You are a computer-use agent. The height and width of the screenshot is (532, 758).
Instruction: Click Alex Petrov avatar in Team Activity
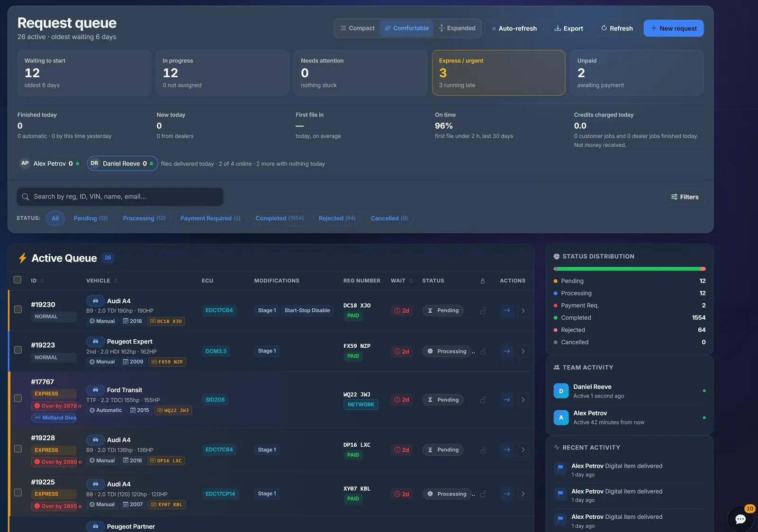click(x=561, y=417)
